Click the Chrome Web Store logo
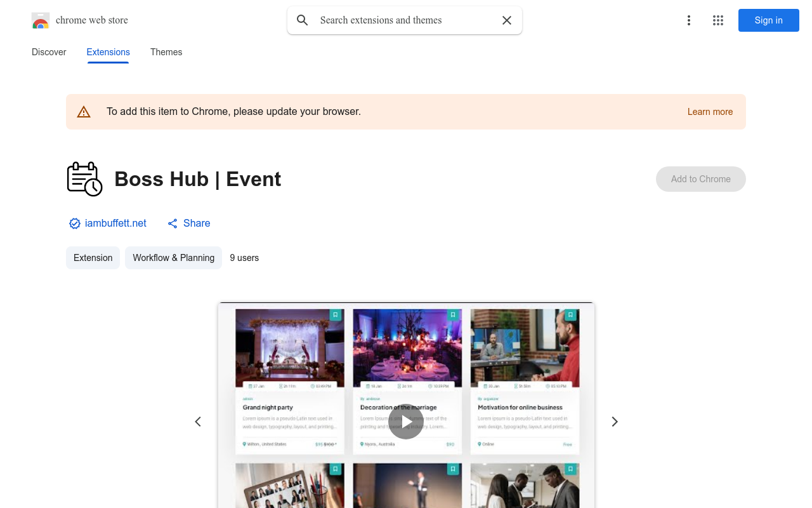The width and height of the screenshot is (812, 508). coord(41,20)
